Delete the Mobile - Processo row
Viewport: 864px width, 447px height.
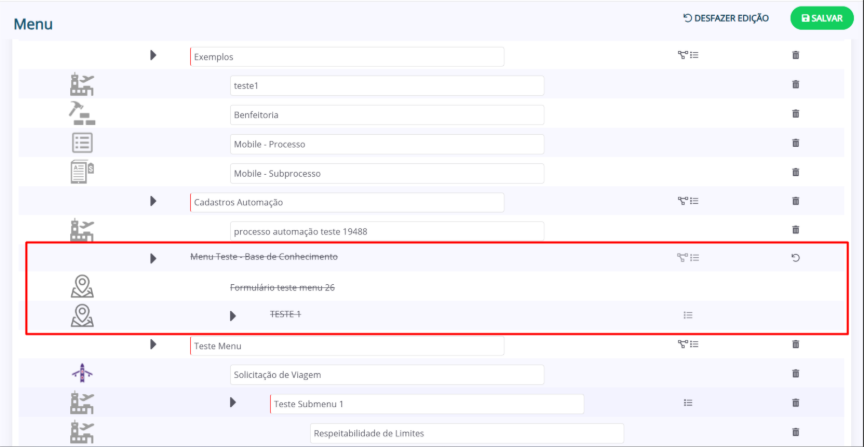pos(795,143)
